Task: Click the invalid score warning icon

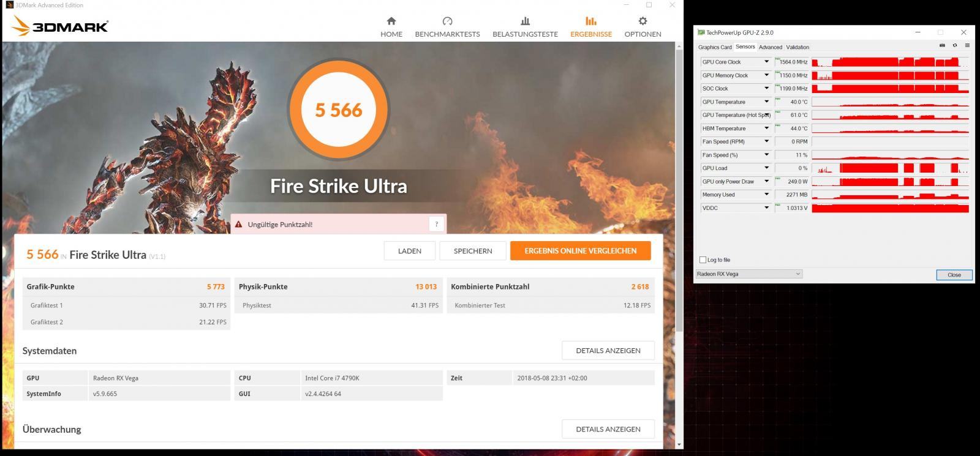Action: point(238,225)
